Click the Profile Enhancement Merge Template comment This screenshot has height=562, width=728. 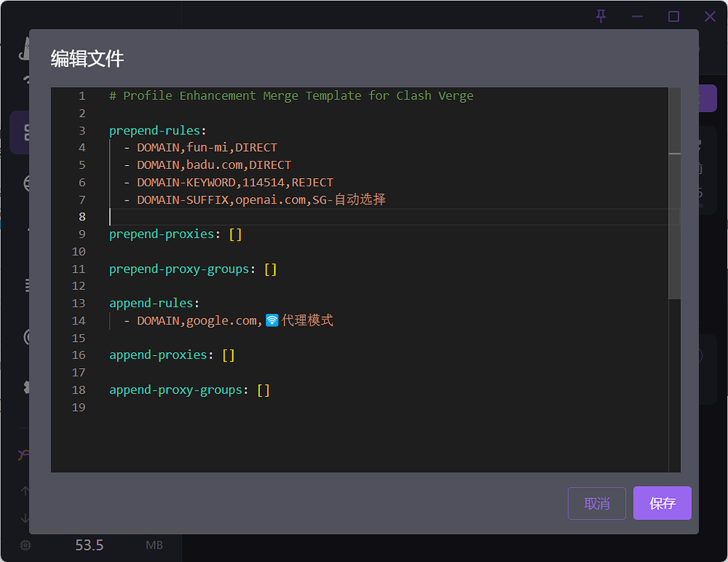pos(291,95)
